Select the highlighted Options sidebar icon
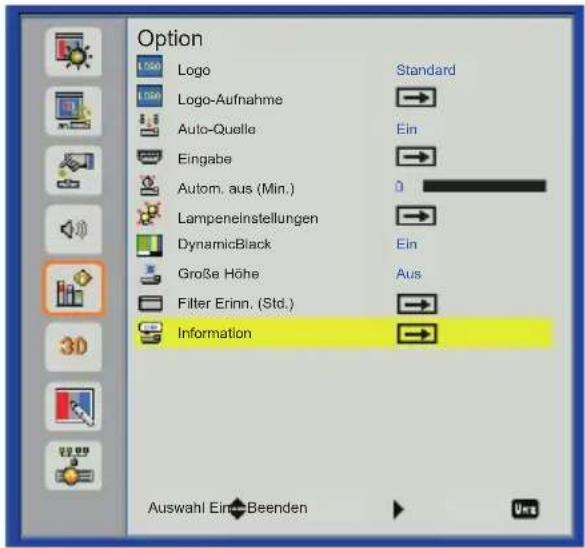 [73, 288]
